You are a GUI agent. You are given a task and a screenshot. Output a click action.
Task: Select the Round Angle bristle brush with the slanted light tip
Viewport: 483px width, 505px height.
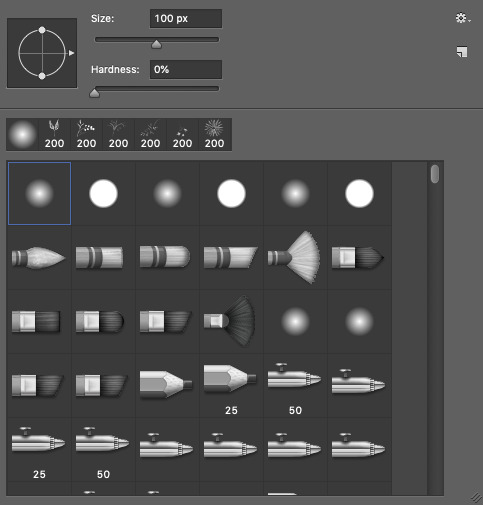[231, 257]
